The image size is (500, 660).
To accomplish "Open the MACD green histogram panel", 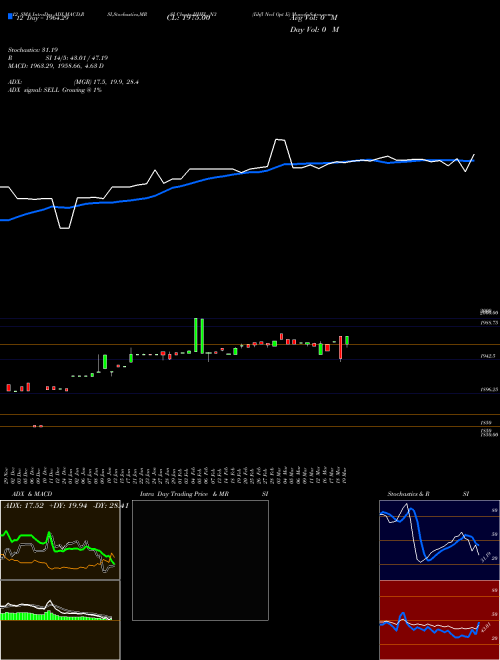I will [60, 620].
